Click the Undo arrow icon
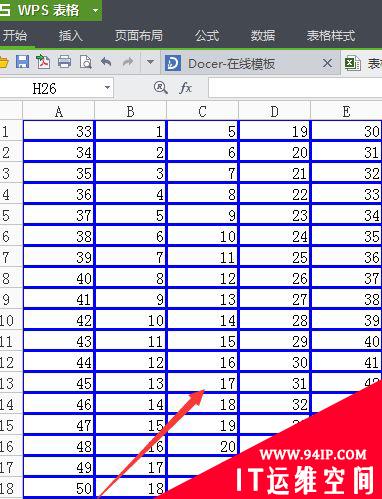Screen dimensions: 382x499 (106, 62)
